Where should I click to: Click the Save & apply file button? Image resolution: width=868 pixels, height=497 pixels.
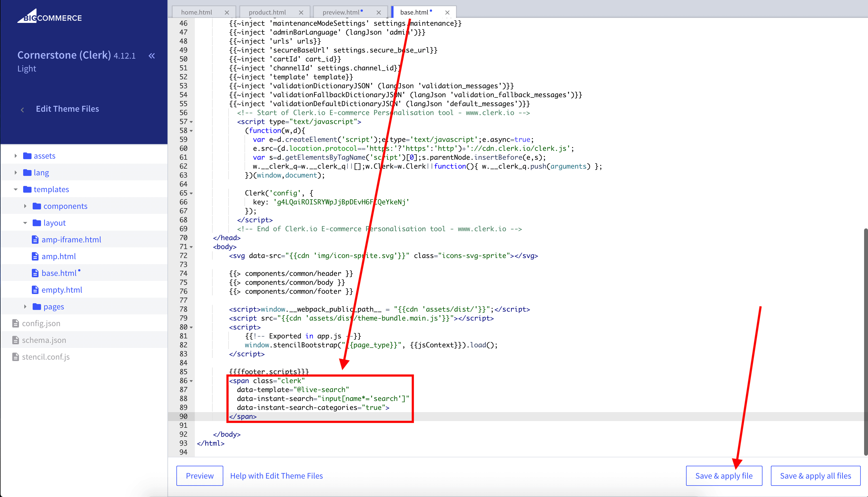point(724,476)
